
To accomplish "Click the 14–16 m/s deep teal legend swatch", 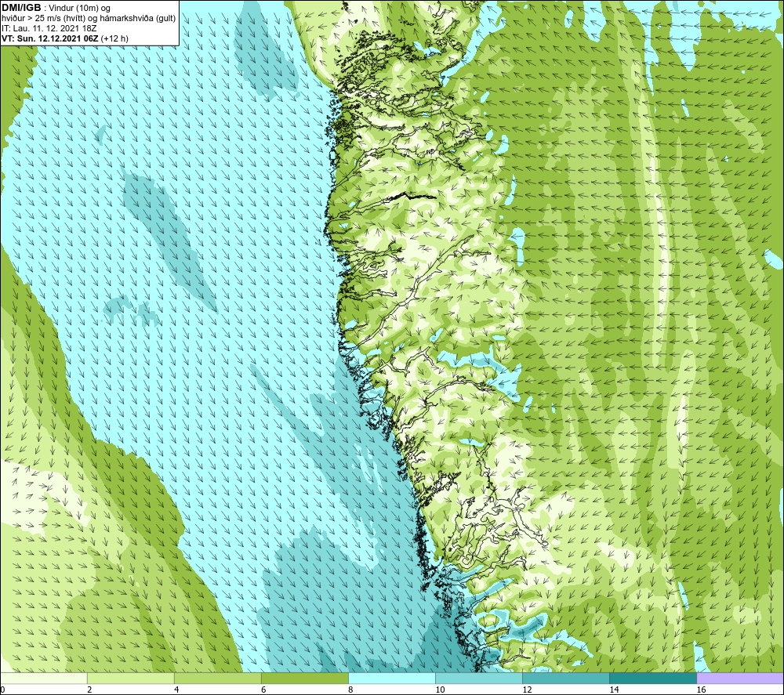I will tap(653, 678).
